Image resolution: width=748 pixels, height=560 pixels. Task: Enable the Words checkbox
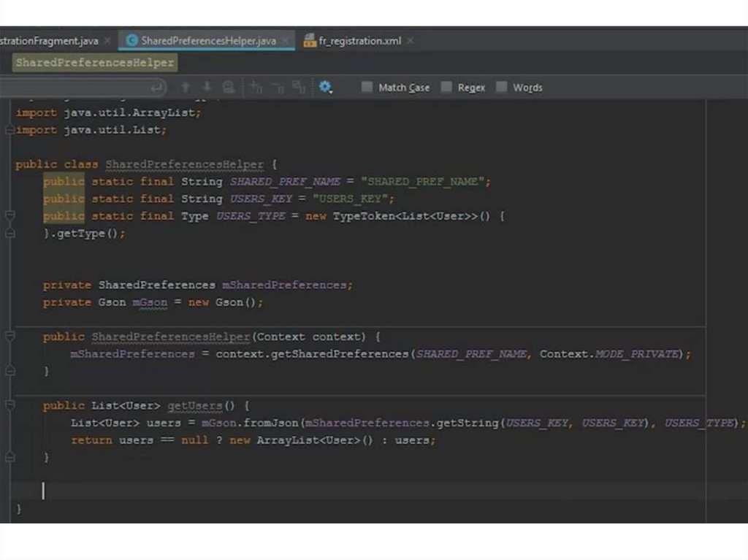(x=501, y=88)
